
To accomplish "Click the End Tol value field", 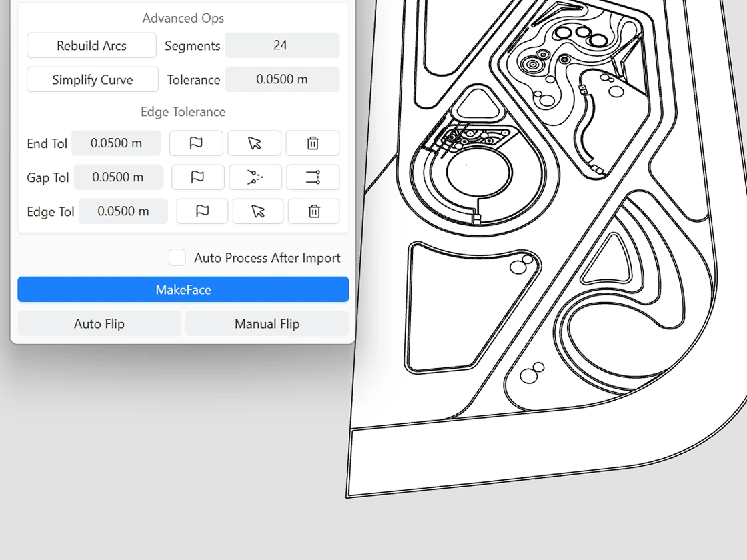I will [116, 143].
